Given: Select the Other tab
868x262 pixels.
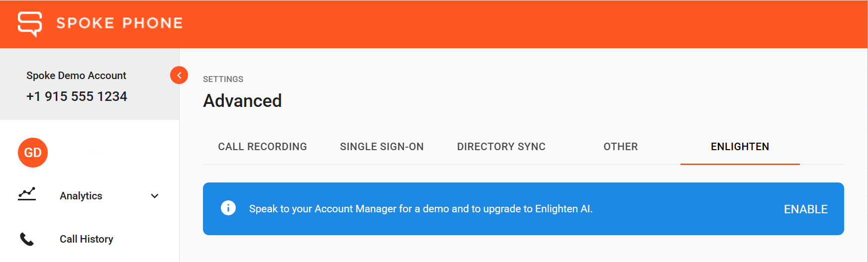Looking at the screenshot, I should 621,147.
